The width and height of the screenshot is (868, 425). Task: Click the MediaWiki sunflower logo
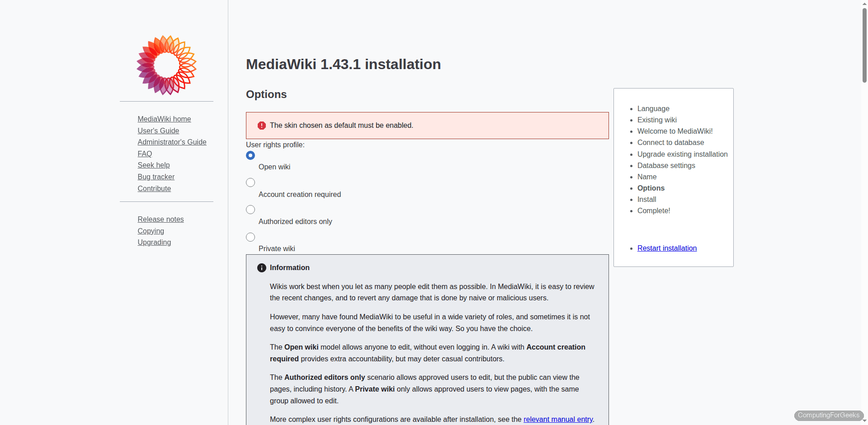click(166, 65)
